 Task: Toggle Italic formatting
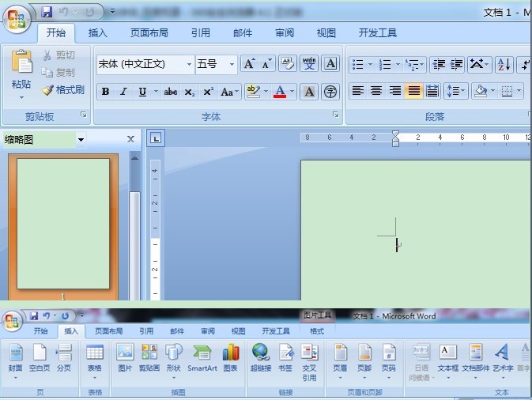click(124, 92)
